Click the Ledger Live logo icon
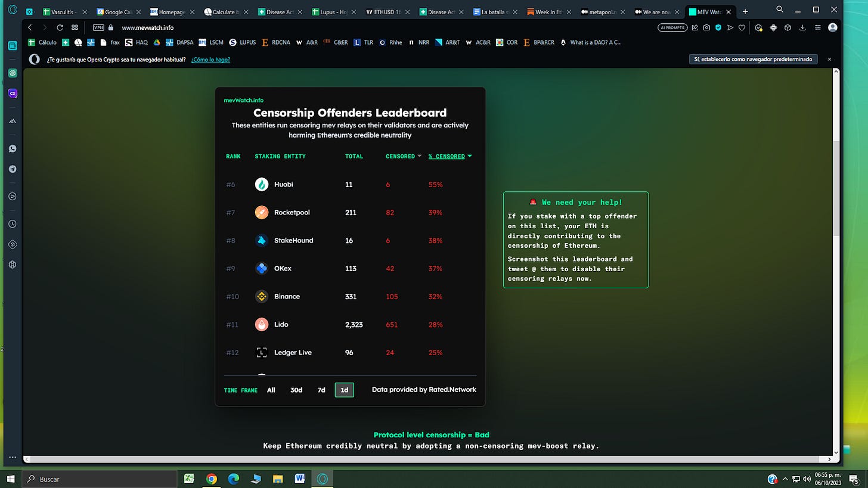This screenshot has width=868, height=488. pos(262,352)
